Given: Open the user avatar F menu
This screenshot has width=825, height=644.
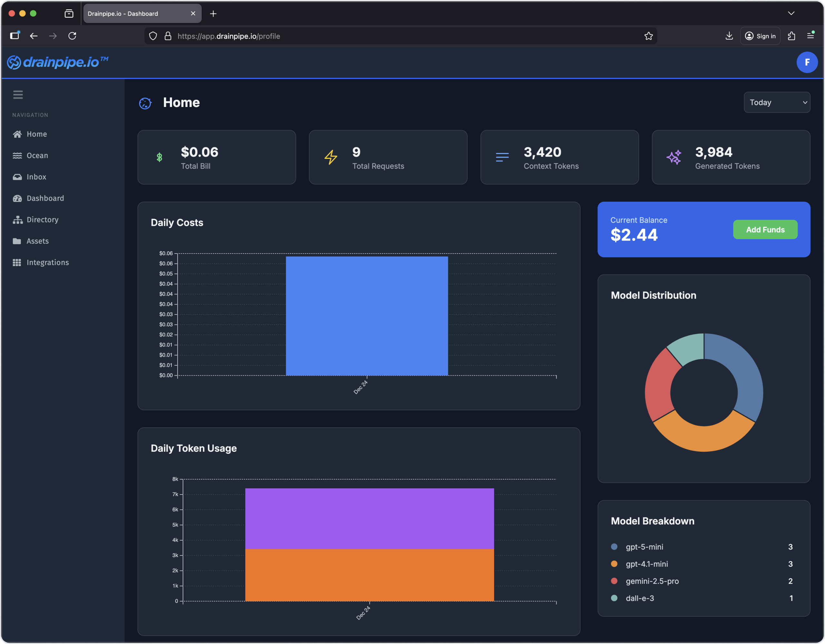Looking at the screenshot, I should [807, 62].
